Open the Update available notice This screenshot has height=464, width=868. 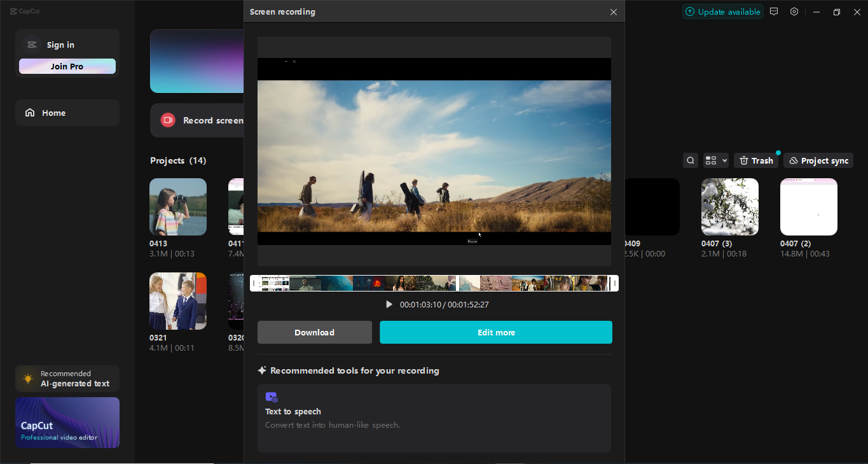722,11
